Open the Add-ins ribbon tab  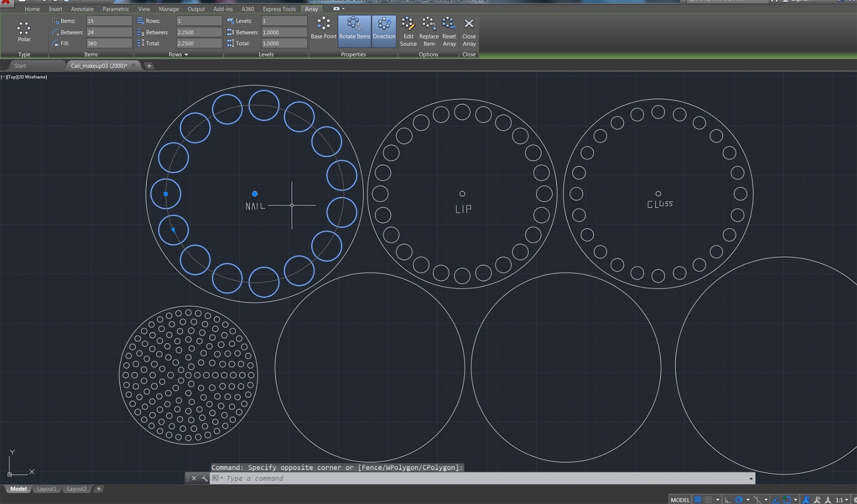(x=223, y=9)
